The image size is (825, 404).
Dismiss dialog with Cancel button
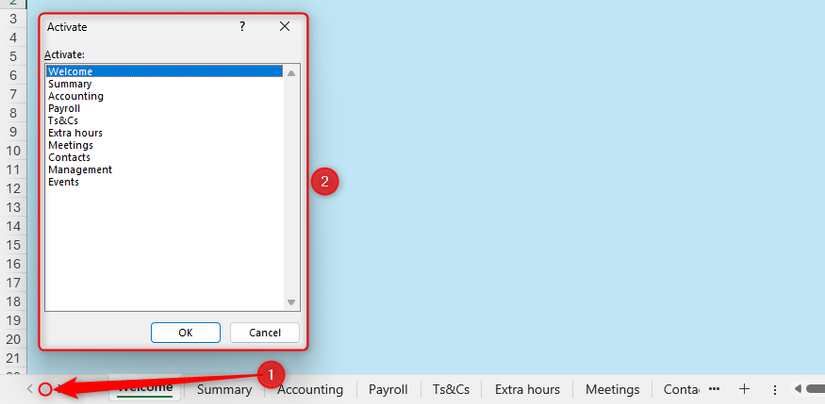265,332
